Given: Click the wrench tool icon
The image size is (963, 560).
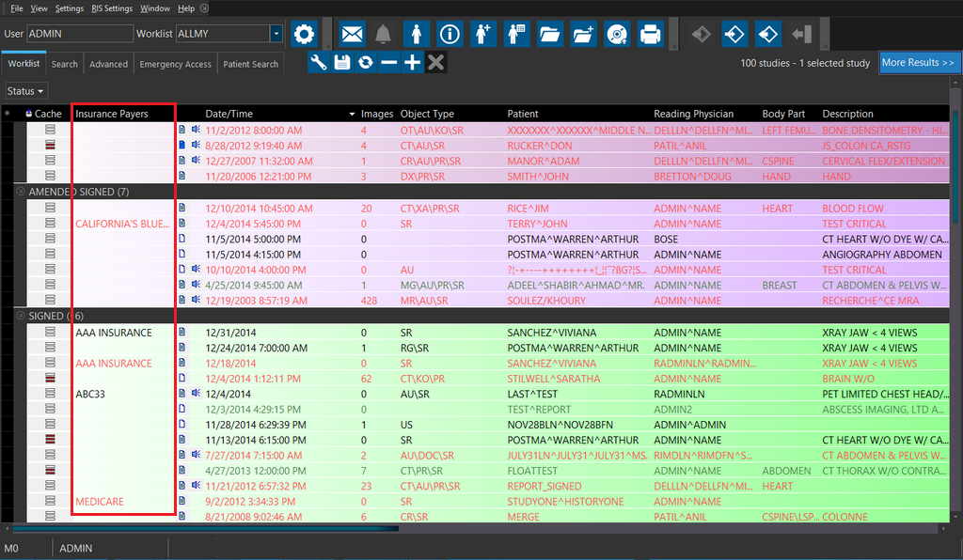Looking at the screenshot, I should (319, 63).
